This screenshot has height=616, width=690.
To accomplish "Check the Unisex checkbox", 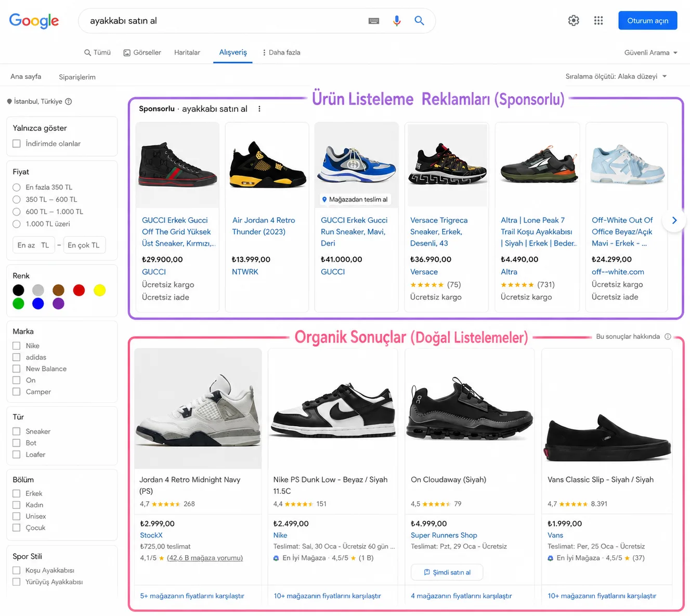I will pos(17,516).
